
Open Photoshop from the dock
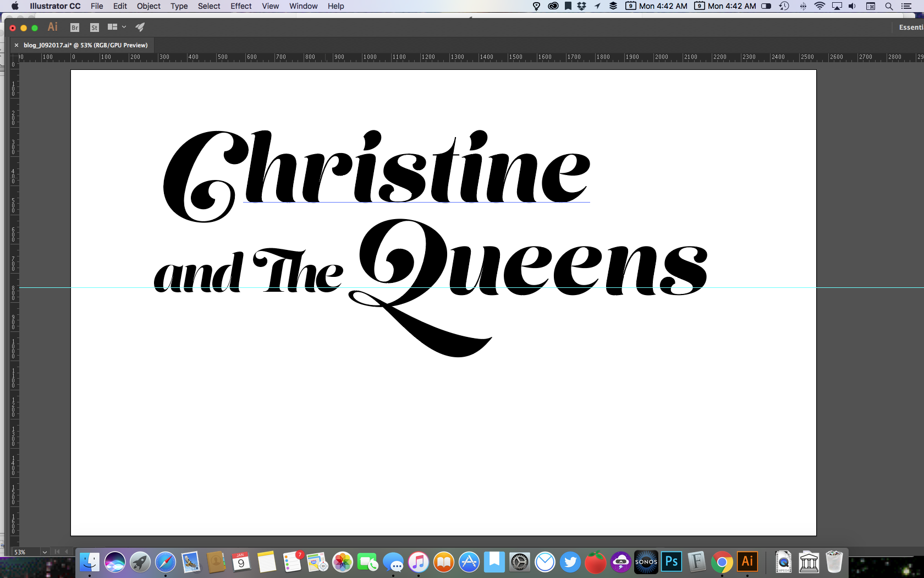[672, 562]
